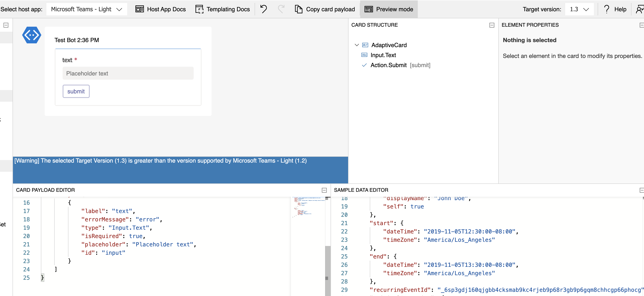Screen dimensions: 644x296
Task: Click the submit button on the card
Action: (76, 91)
